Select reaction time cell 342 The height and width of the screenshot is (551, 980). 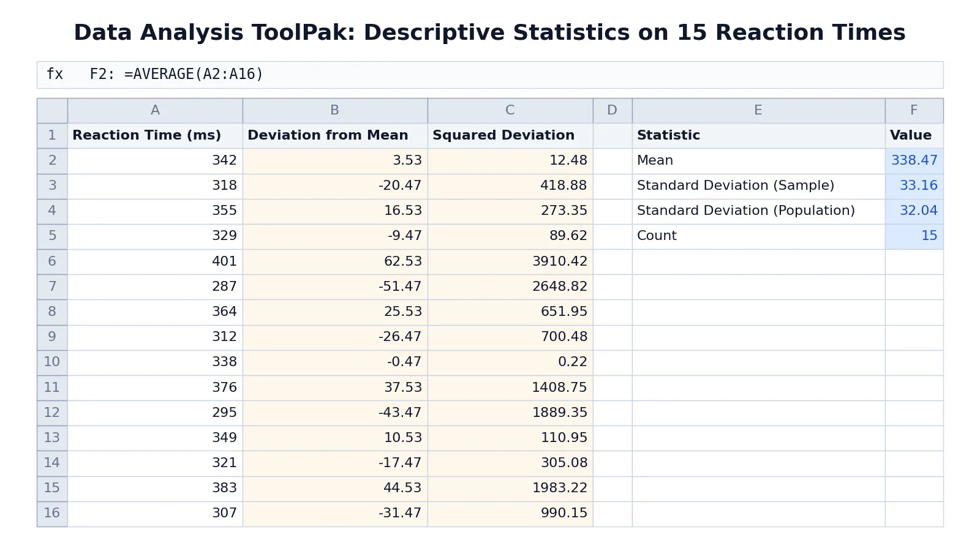click(x=155, y=161)
